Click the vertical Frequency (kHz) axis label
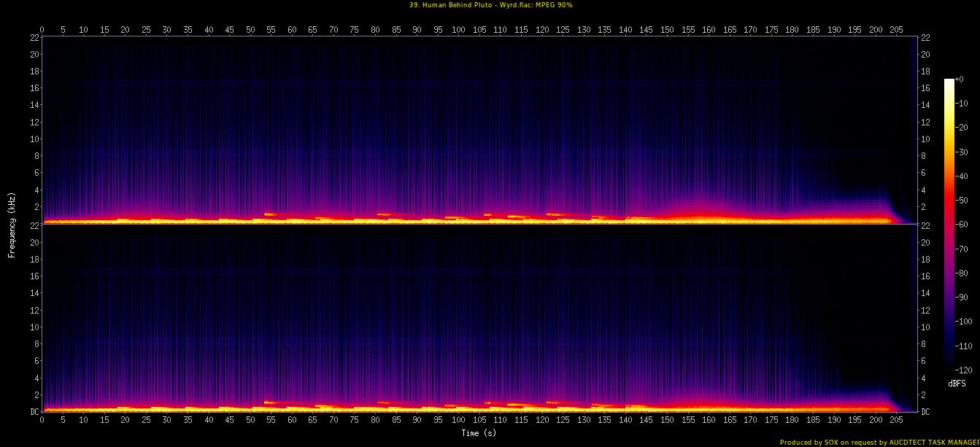This screenshot has height=447, width=980. click(x=12, y=223)
